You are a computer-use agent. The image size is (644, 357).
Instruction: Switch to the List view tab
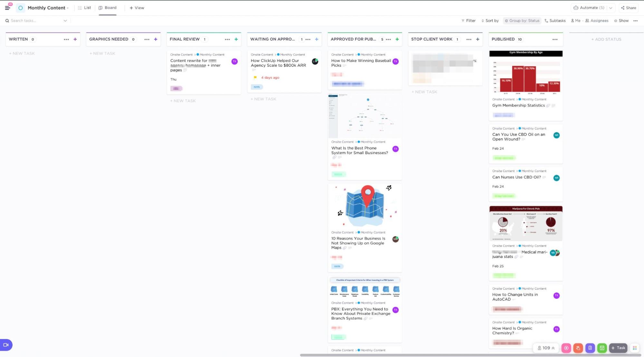coord(84,8)
